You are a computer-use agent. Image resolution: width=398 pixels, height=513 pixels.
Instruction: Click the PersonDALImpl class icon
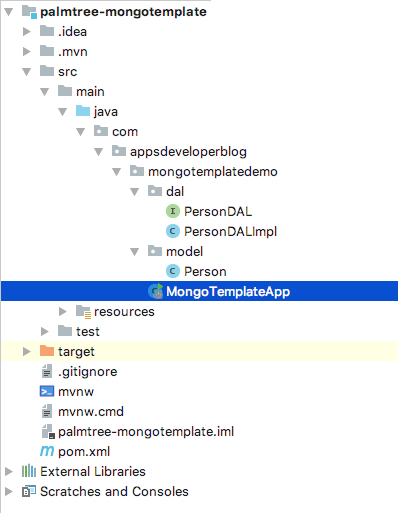(x=173, y=231)
